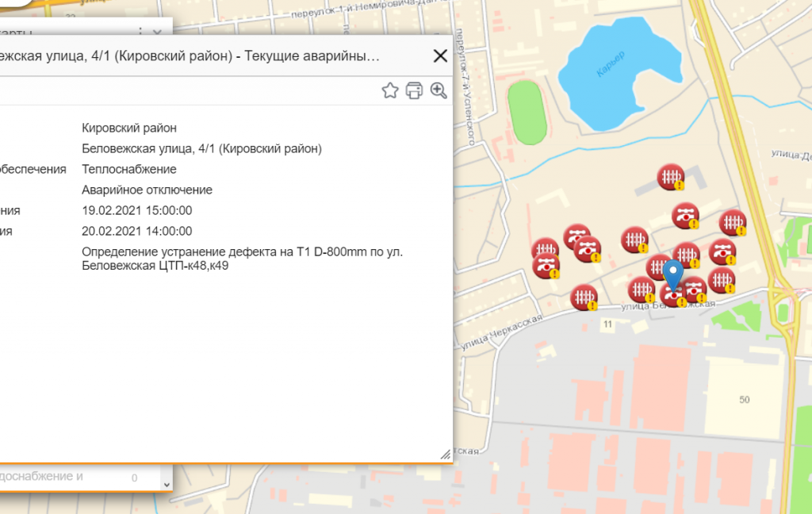Viewport: 812px width, 514px height.
Task: Collapse the карты panel with its chevron
Action: 158,31
